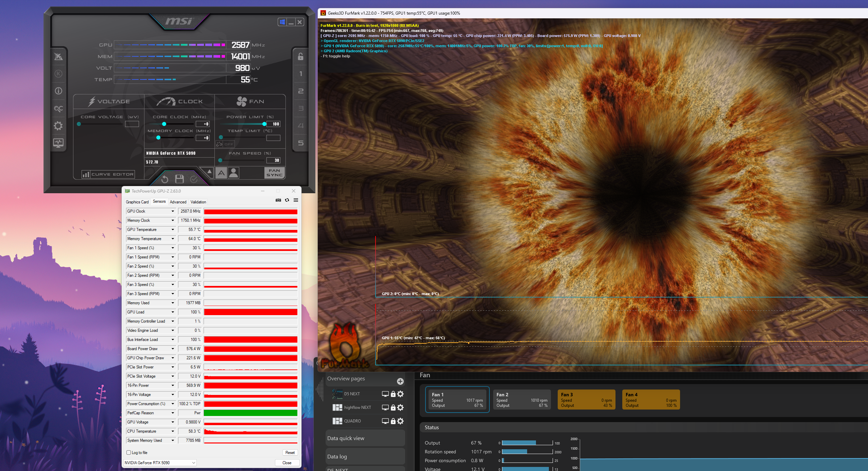This screenshot has width=868, height=471.
Task: Toggle the Fan Sync button
Action: tap(274, 173)
